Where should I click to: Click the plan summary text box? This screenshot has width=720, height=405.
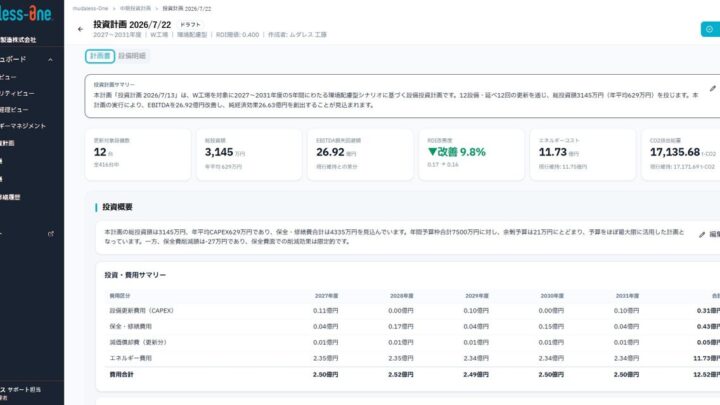404,96
